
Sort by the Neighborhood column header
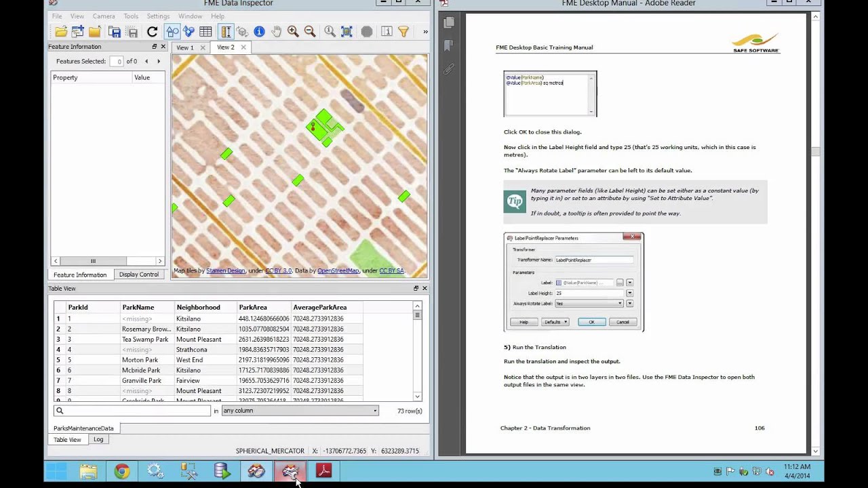point(205,307)
